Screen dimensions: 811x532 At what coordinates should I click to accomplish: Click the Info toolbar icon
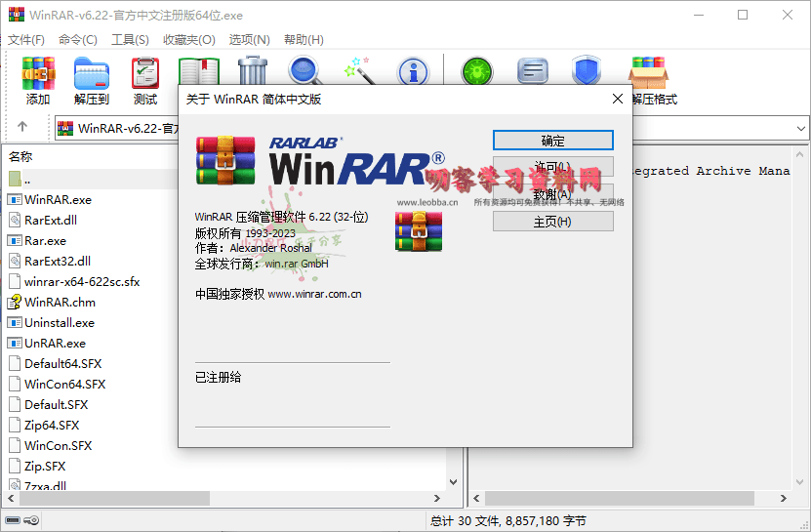[413, 71]
